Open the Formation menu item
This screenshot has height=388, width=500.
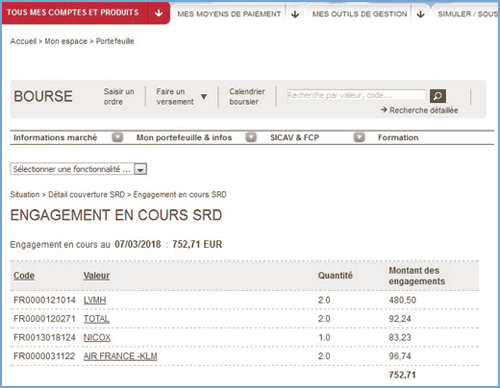398,137
